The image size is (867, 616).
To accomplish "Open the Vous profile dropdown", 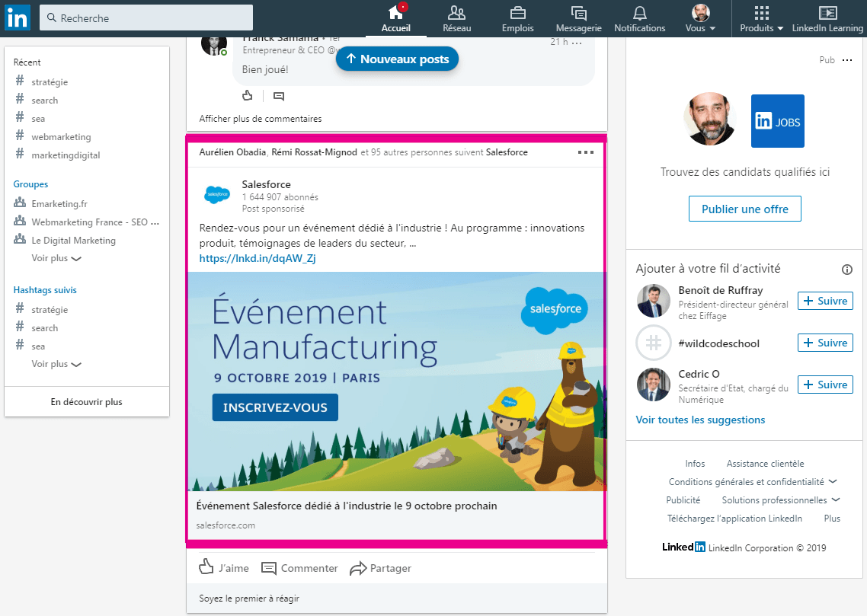I will [x=701, y=18].
